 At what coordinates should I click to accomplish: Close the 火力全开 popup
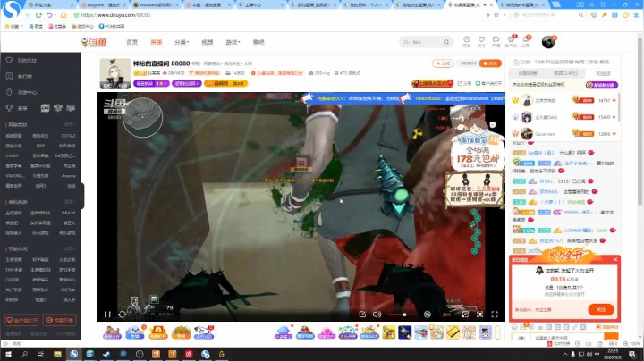click(x=615, y=259)
